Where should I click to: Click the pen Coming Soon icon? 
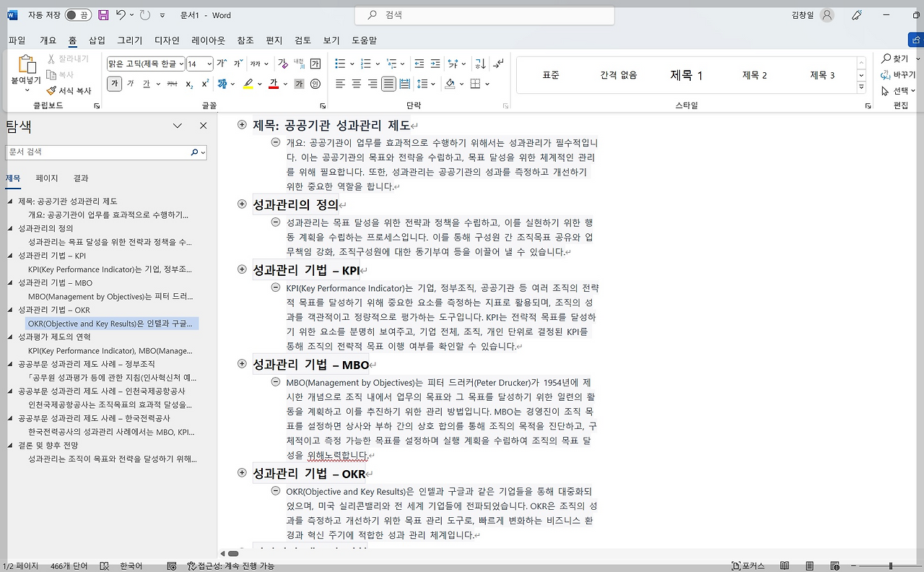coord(857,15)
